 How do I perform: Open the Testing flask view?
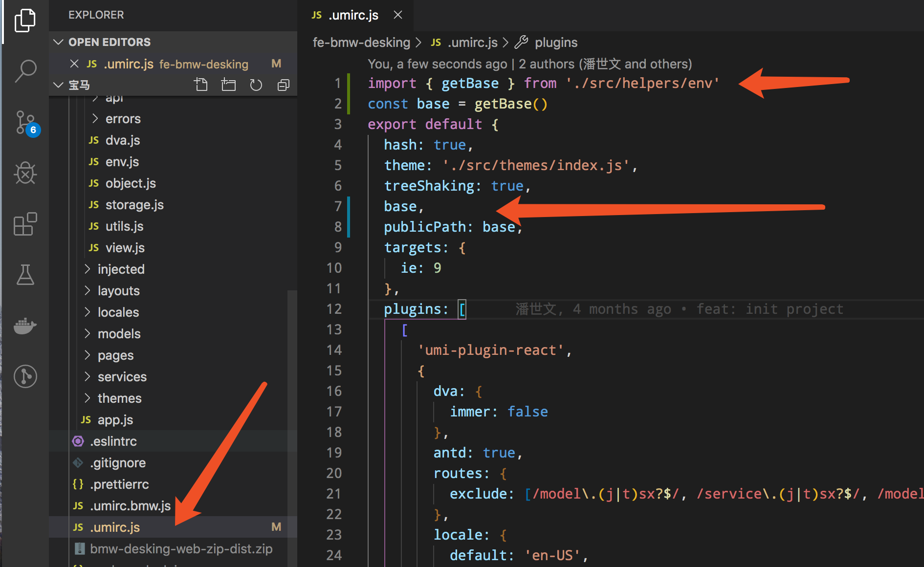(25, 275)
